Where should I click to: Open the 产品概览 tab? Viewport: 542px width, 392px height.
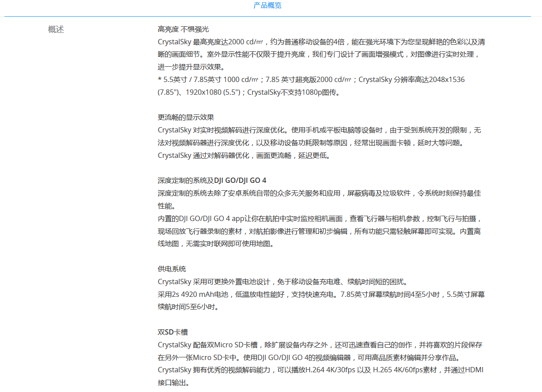pos(268,5)
